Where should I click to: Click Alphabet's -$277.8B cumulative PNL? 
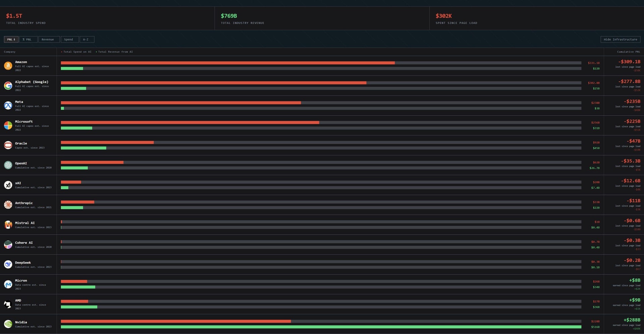pos(629,81)
